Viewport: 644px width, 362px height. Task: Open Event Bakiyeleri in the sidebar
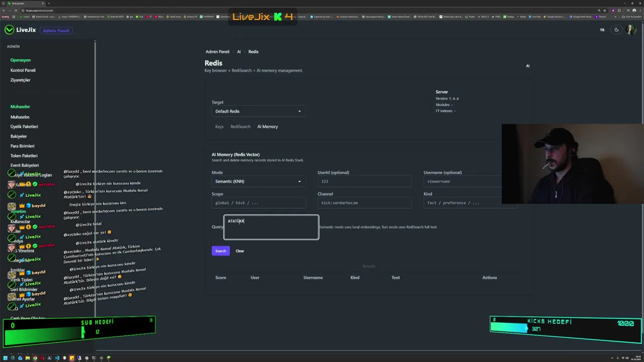(25, 165)
